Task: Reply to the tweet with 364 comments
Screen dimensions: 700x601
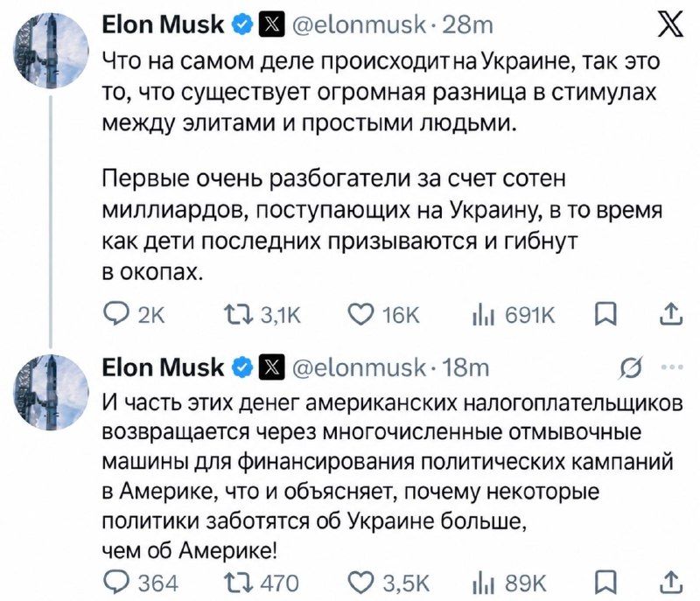Action: tap(141, 583)
